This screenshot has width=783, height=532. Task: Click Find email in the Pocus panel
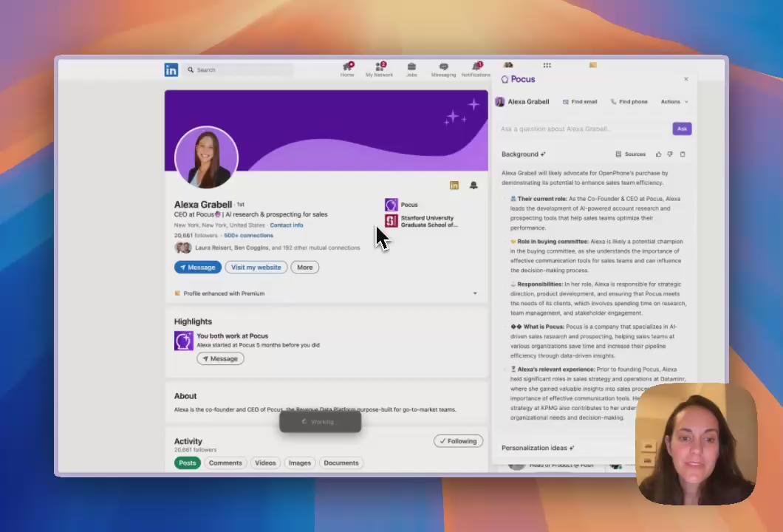(580, 101)
